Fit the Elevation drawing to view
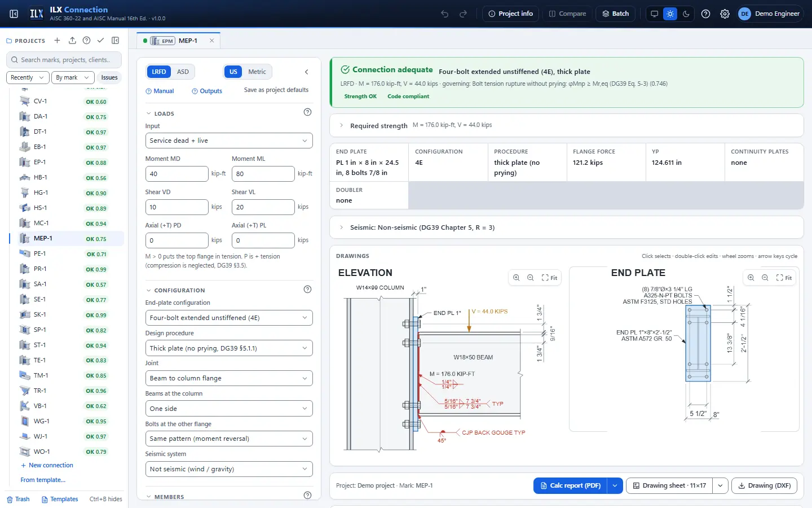The image size is (812, 508). click(549, 278)
